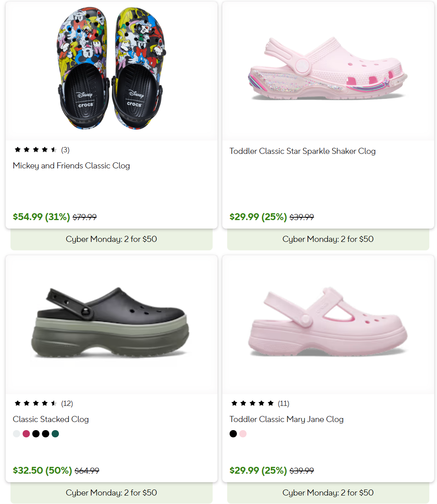Open the Mickey and Friends clog product image
The image size is (437, 504).
click(x=111, y=69)
